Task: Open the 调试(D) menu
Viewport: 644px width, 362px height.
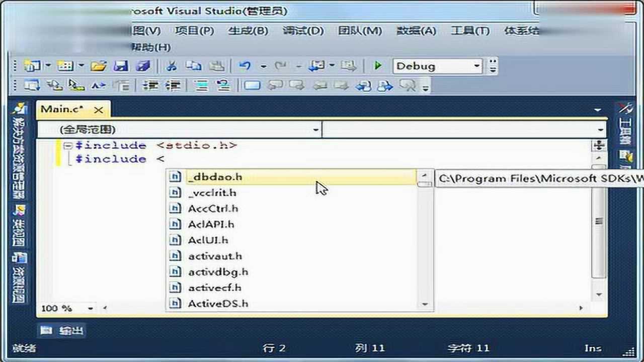Action: tap(302, 31)
